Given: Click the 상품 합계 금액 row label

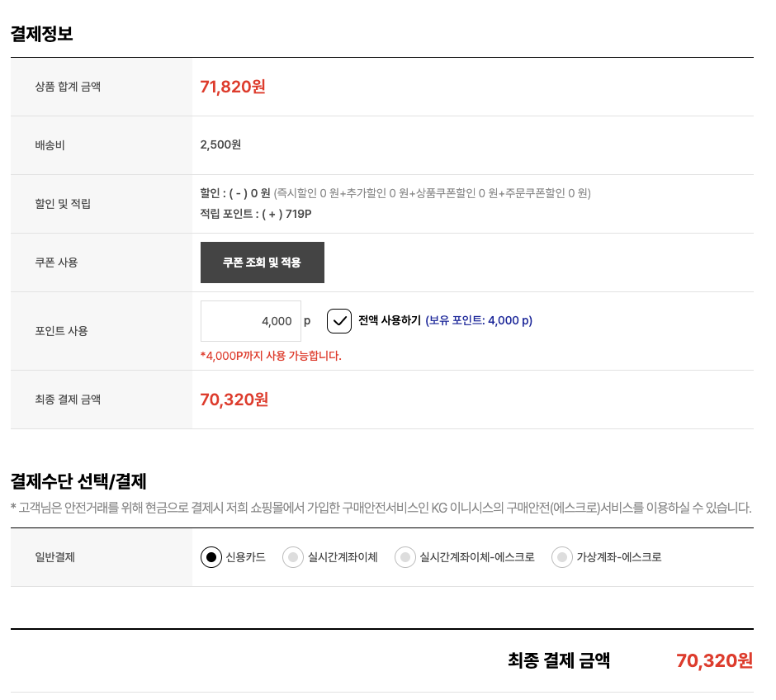Looking at the screenshot, I should 68,87.
